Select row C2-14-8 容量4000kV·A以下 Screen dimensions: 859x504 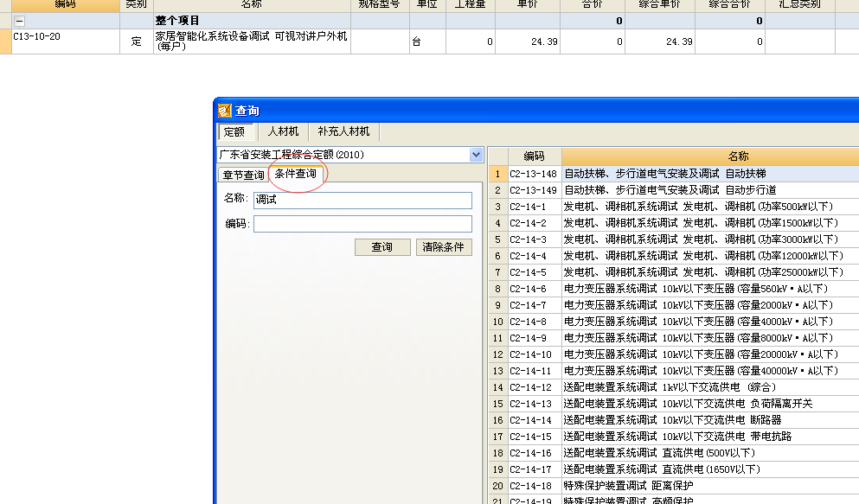674,322
